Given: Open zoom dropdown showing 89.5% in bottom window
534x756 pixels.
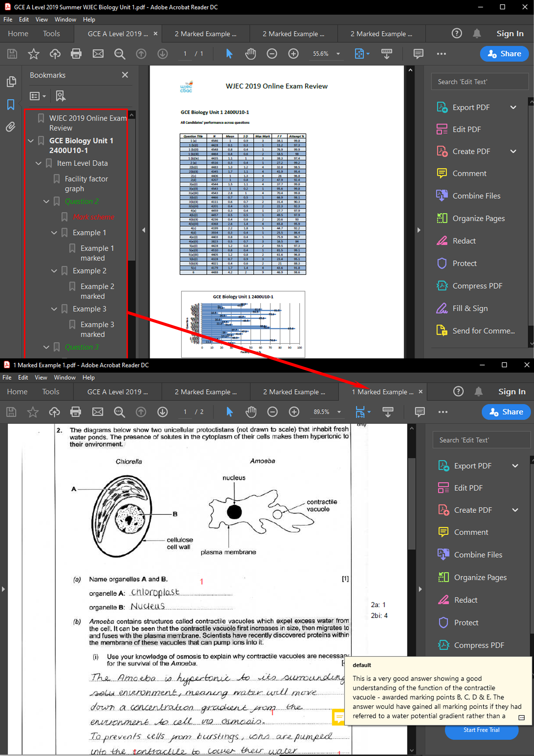Looking at the screenshot, I should pyautogui.click(x=339, y=412).
